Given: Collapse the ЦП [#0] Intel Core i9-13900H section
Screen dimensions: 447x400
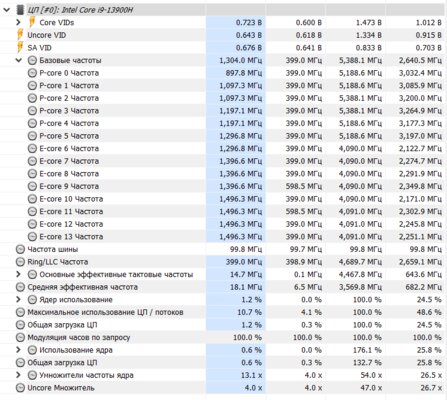Looking at the screenshot, I should pyautogui.click(x=6, y=10).
